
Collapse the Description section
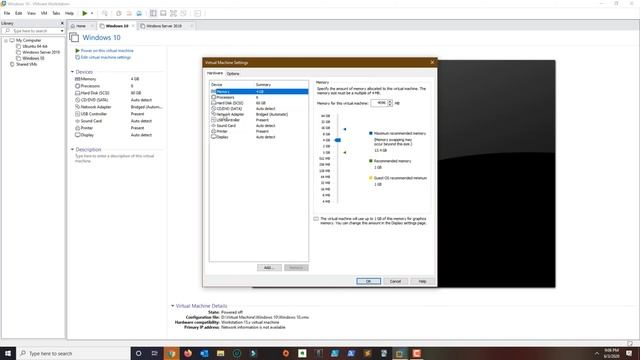(72, 149)
